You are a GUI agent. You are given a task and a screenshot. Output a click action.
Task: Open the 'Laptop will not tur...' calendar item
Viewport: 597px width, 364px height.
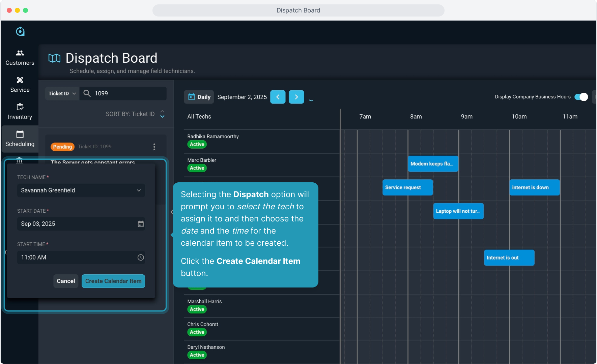pyautogui.click(x=458, y=211)
